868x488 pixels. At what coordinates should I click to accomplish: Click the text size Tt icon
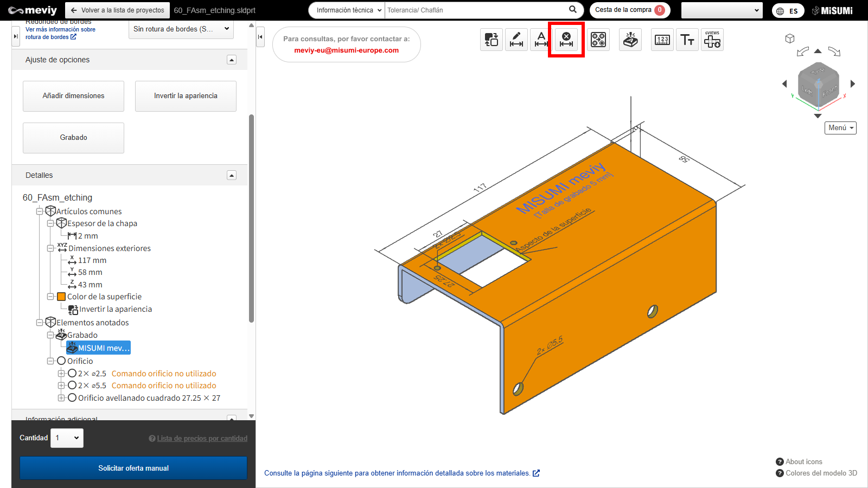point(687,40)
